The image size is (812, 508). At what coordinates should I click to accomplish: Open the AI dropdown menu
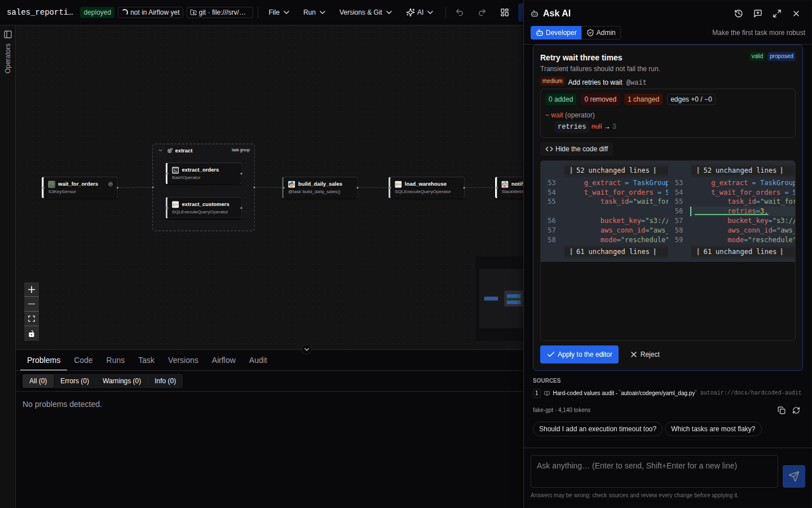click(x=420, y=12)
